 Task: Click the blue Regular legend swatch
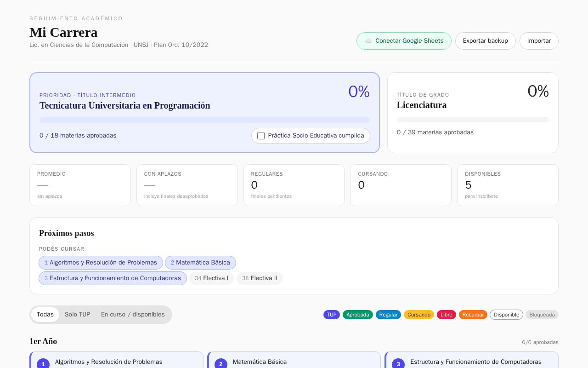388,315
